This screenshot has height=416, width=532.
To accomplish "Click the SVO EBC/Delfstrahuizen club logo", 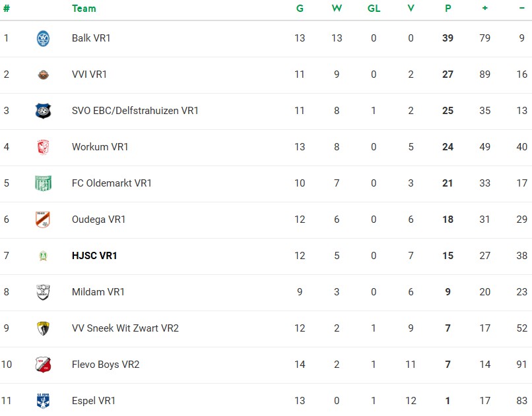I will [x=43, y=111].
